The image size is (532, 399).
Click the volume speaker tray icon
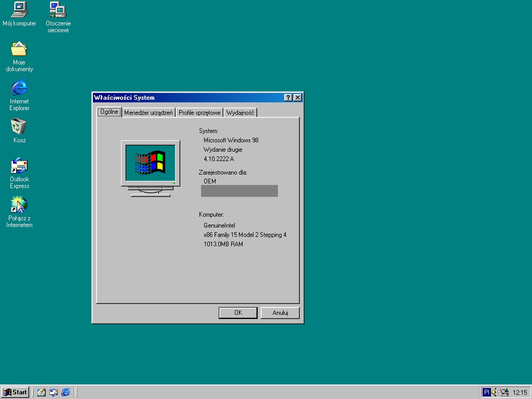coord(495,392)
